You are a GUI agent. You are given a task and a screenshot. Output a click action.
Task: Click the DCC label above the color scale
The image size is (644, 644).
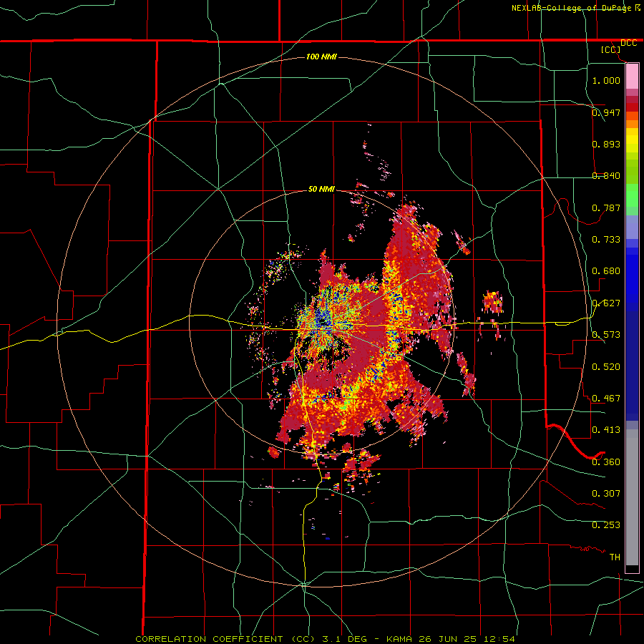[628, 43]
